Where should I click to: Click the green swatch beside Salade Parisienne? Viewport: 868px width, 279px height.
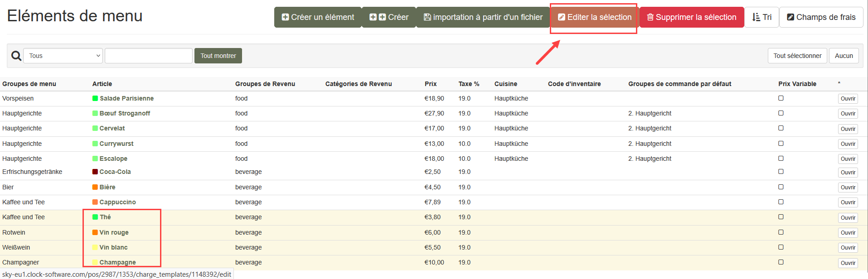(x=95, y=98)
